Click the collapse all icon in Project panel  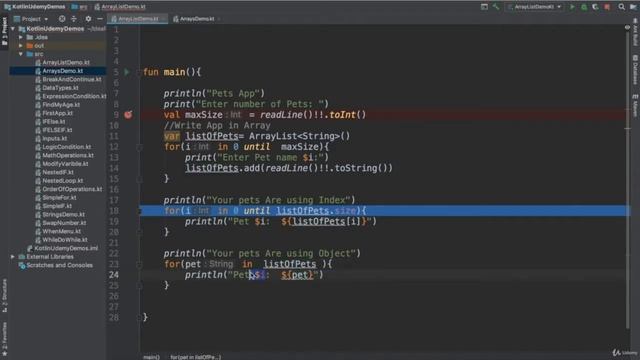74,19
